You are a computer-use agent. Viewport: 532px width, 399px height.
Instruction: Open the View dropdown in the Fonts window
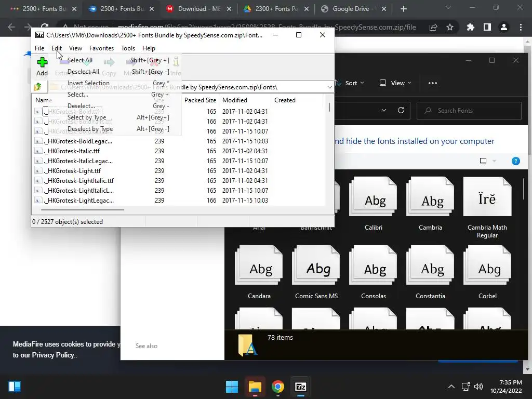[395, 83]
